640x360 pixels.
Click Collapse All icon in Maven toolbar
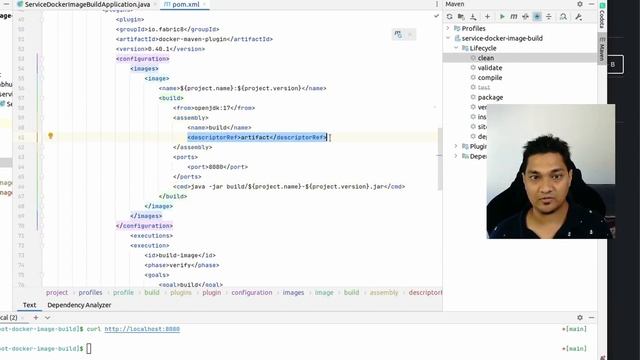(549, 17)
